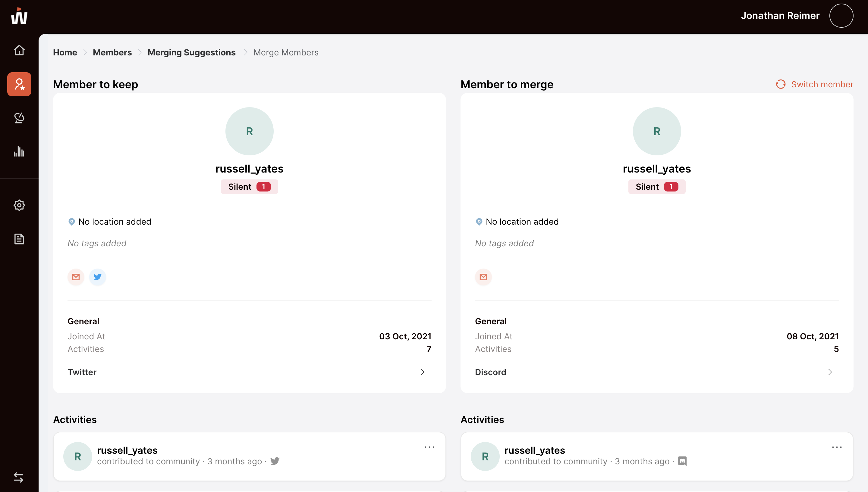Go to Members breadcrumb
Viewport: 868px width, 492px height.
click(112, 52)
